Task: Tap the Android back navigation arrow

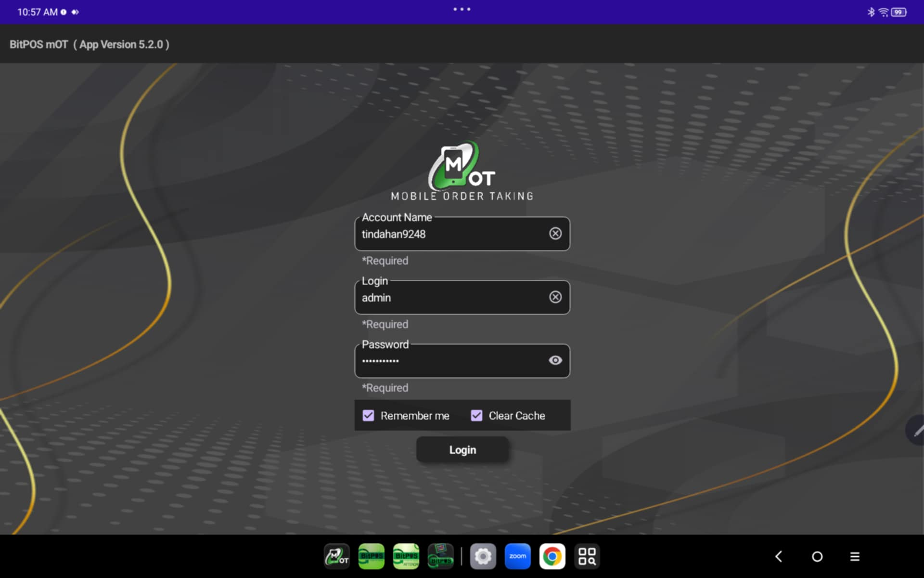Action: pos(779,556)
